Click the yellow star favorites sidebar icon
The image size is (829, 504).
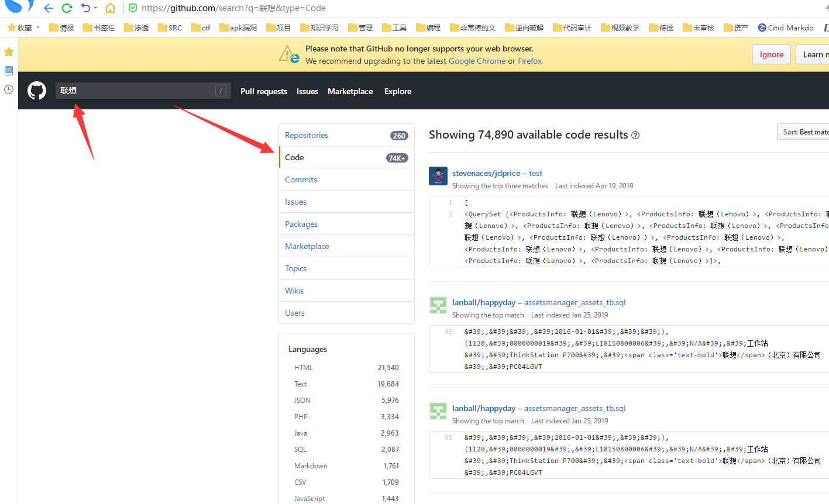9,52
